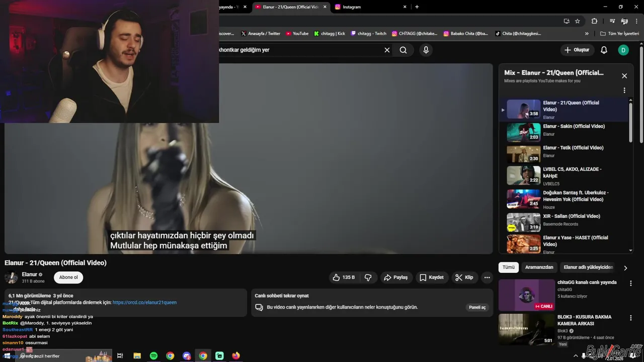This screenshot has height=362, width=644.
Task: Select Elanur adlı yükleyiciden filter chip
Action: (x=588, y=267)
